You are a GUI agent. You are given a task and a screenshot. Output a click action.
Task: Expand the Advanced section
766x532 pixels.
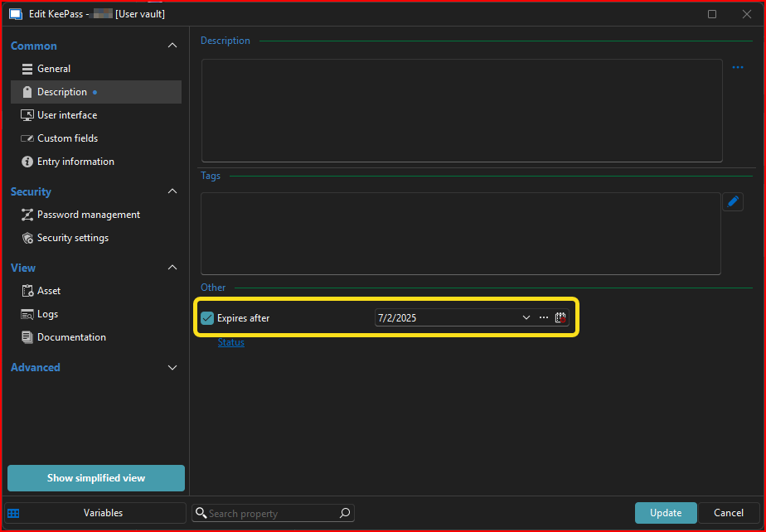click(x=172, y=367)
